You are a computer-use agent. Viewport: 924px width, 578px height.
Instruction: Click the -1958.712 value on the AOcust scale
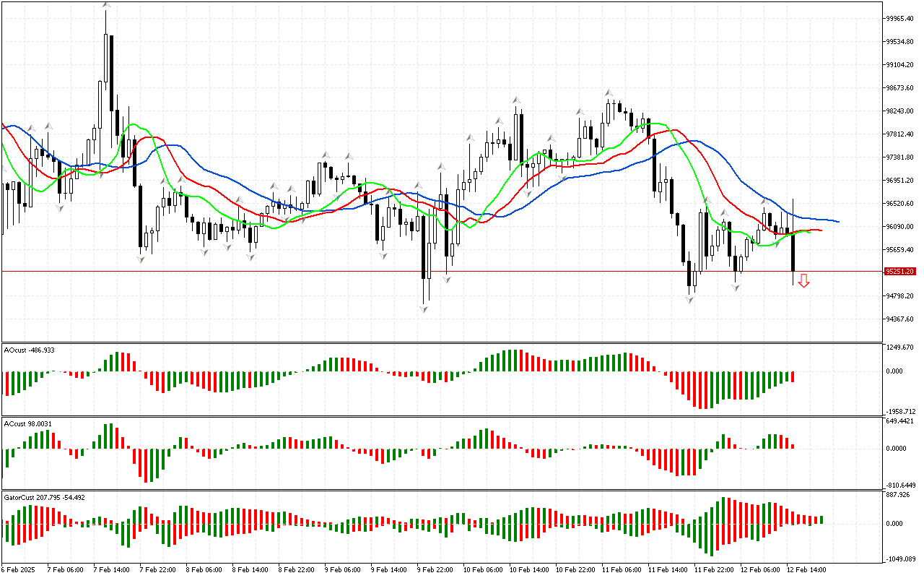[901, 411]
